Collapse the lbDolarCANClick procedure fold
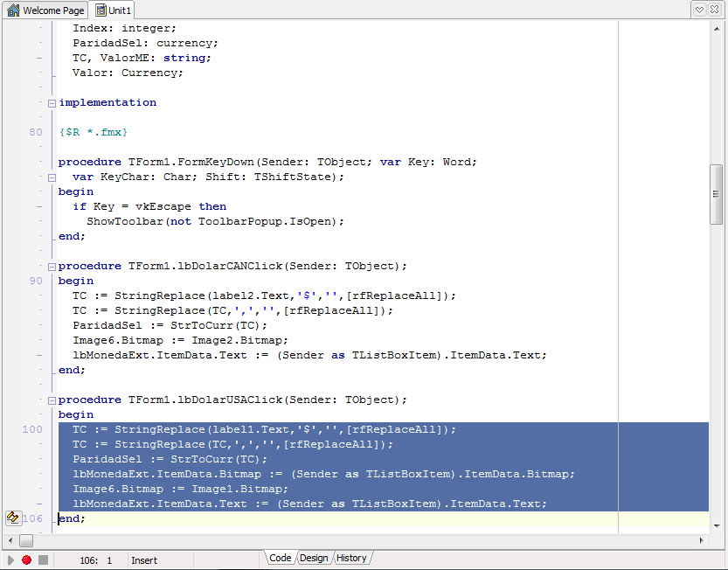728x570 pixels. tap(52, 267)
